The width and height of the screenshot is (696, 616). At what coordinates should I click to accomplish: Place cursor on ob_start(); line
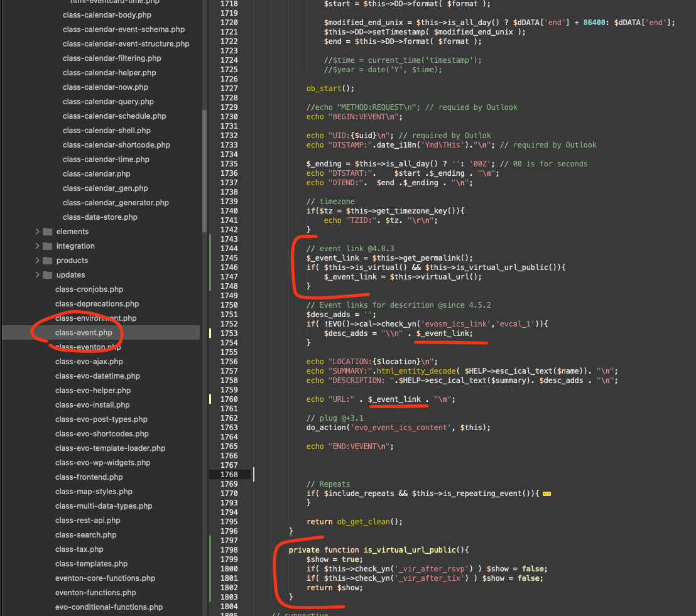pos(330,89)
